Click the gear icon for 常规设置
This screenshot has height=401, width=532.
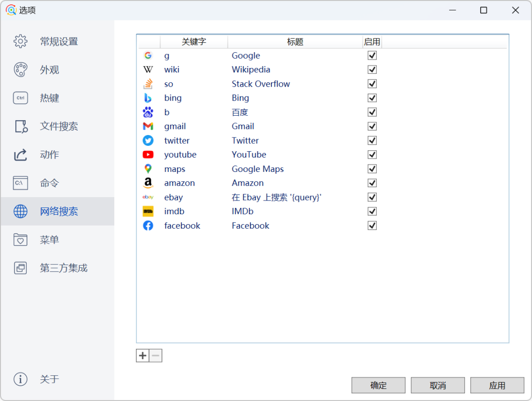(x=20, y=41)
